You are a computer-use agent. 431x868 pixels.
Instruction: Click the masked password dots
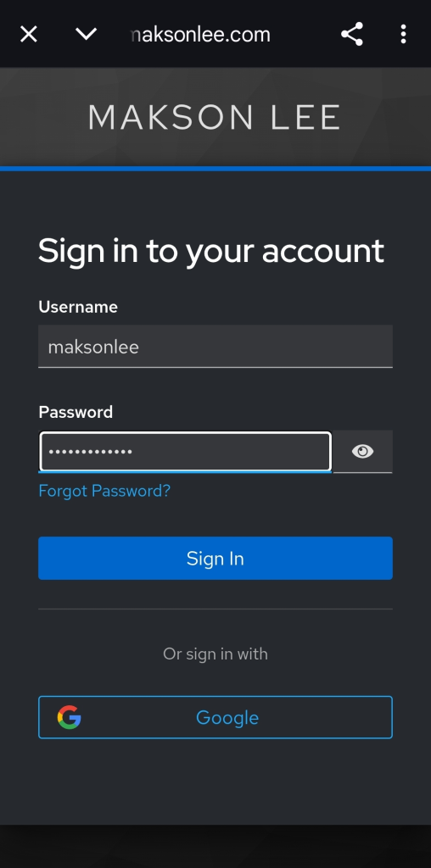(90, 452)
